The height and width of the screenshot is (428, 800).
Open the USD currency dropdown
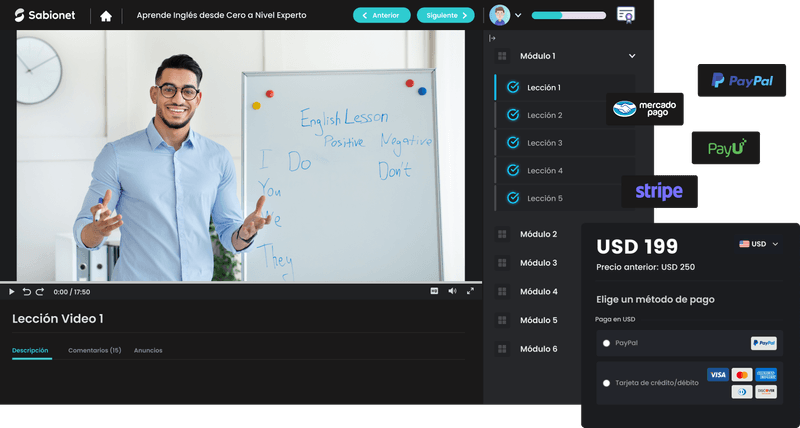pos(759,244)
